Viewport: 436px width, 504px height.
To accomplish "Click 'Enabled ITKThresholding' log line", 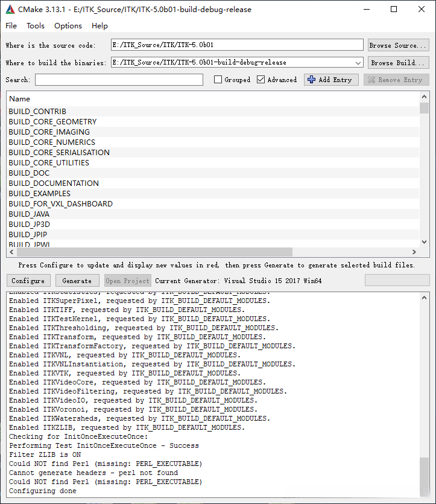I will pos(144,328).
